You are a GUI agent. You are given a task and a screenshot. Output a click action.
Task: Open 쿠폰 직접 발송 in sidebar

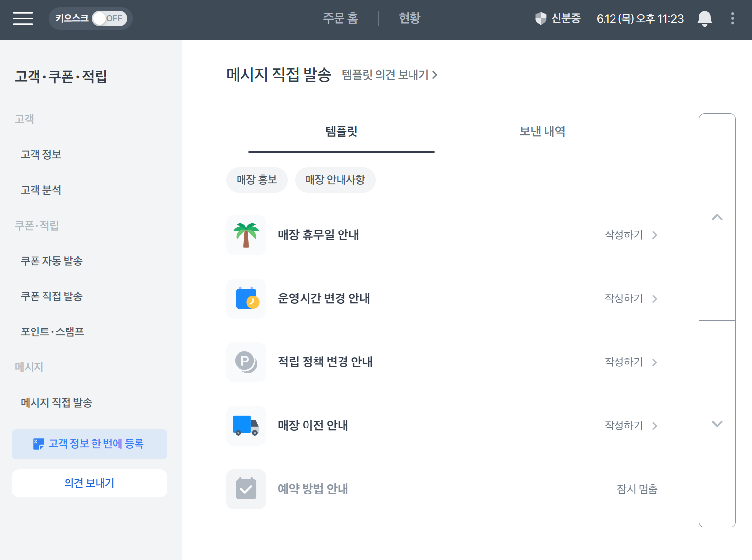(52, 296)
